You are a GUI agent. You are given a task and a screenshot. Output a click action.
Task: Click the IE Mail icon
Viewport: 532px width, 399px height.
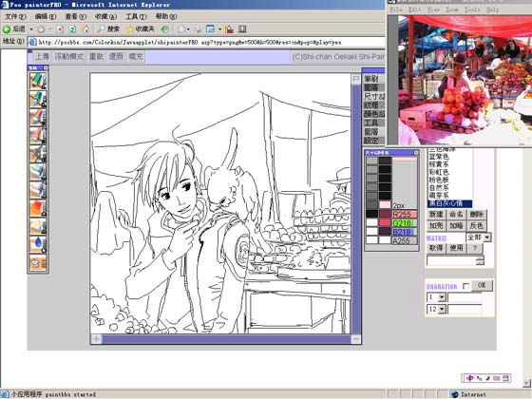coord(181,29)
